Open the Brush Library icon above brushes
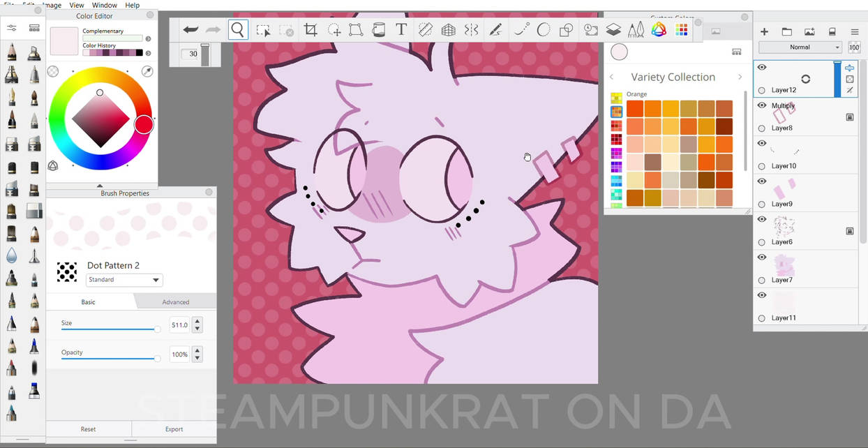Screen dimensions: 868x448 (x=34, y=28)
